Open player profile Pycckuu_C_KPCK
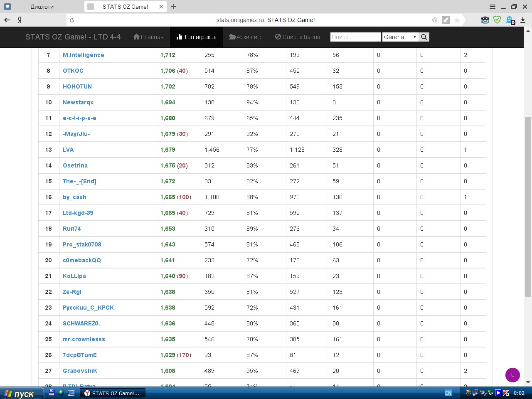The width and height of the screenshot is (532, 399). [88, 308]
